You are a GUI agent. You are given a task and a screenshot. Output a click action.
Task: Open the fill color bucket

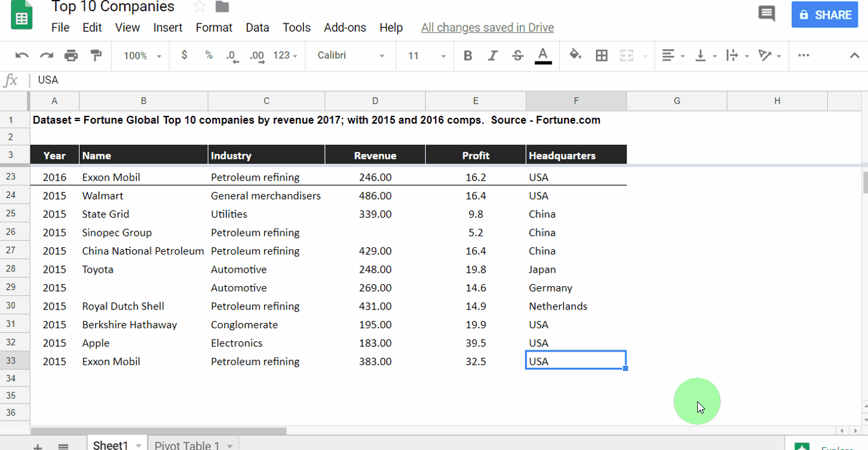pos(575,55)
